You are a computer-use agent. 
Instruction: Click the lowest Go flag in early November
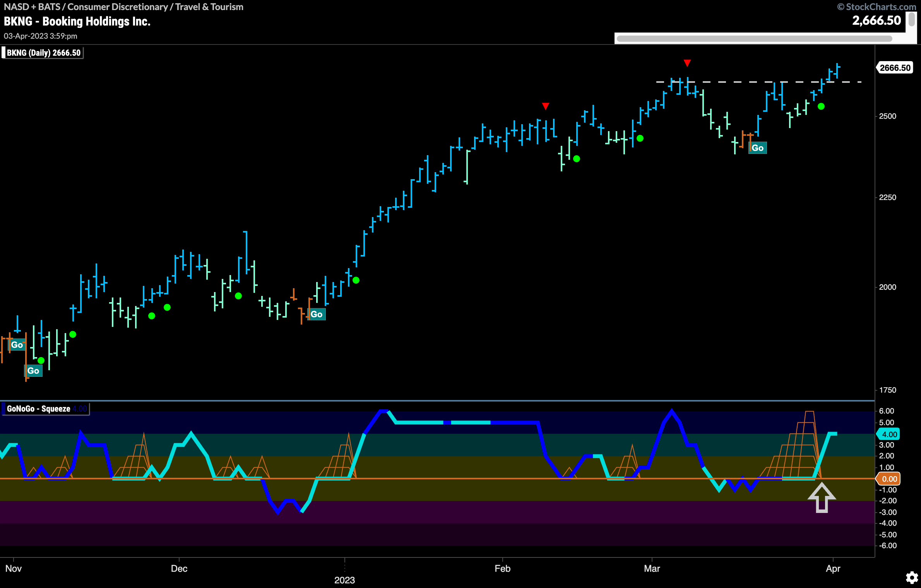pos(33,371)
